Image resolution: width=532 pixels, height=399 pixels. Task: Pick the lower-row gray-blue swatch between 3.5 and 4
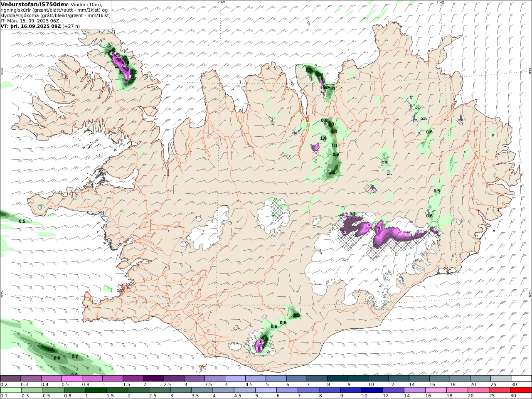coord(202,390)
